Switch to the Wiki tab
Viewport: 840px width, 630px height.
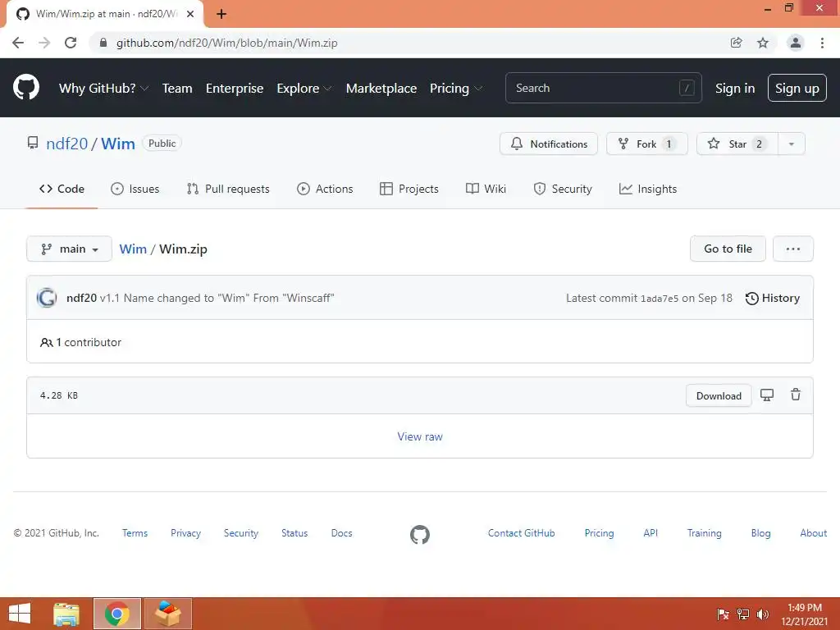(x=486, y=189)
